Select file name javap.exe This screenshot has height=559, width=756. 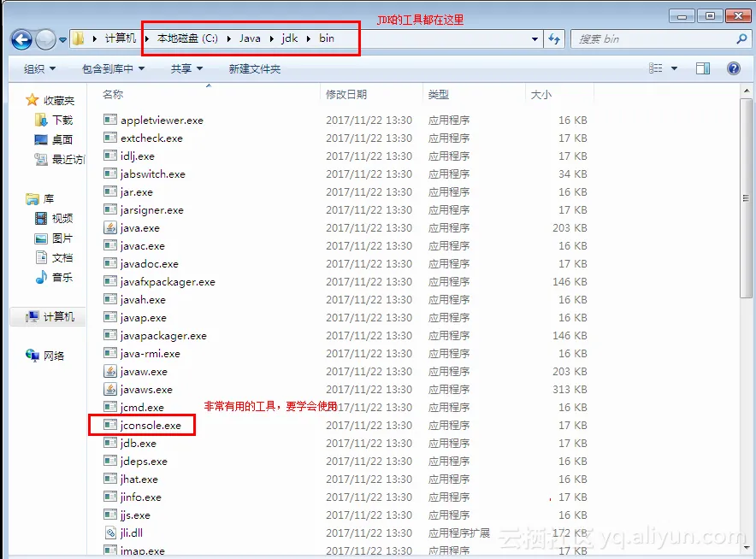(x=143, y=318)
